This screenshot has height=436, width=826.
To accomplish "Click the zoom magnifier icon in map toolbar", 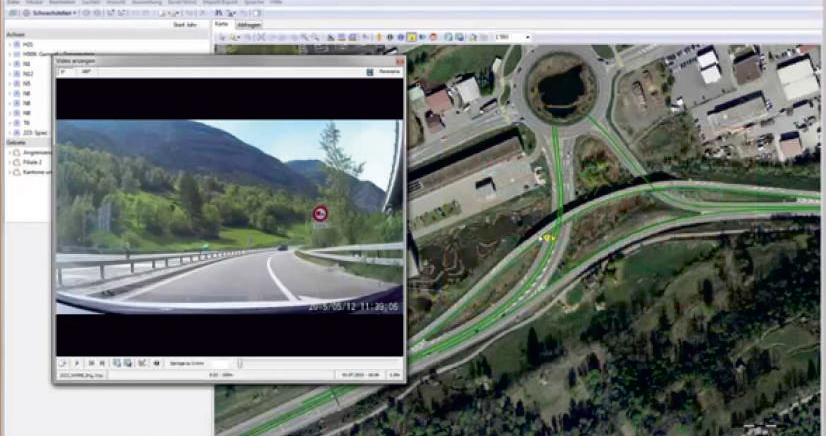I will pyautogui.click(x=233, y=37).
